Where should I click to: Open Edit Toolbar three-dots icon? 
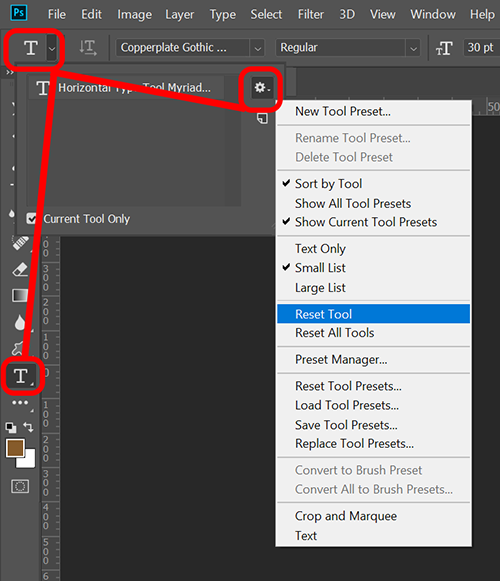point(20,402)
